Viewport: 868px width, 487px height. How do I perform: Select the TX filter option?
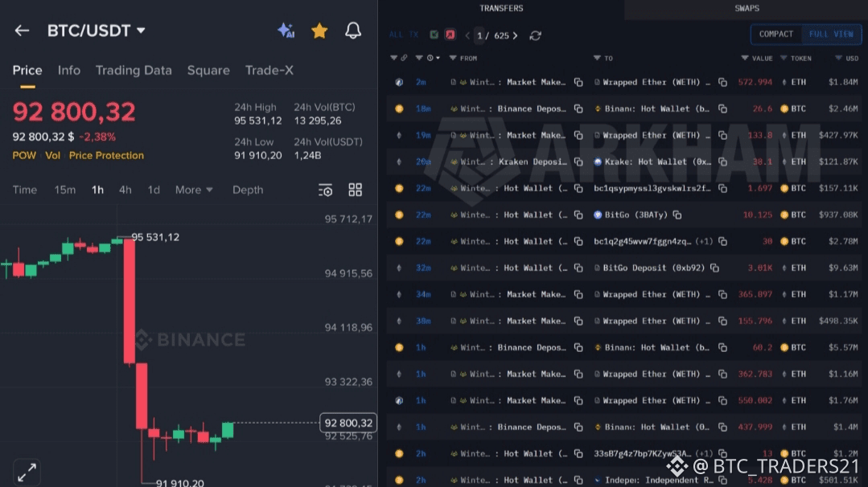coord(413,35)
